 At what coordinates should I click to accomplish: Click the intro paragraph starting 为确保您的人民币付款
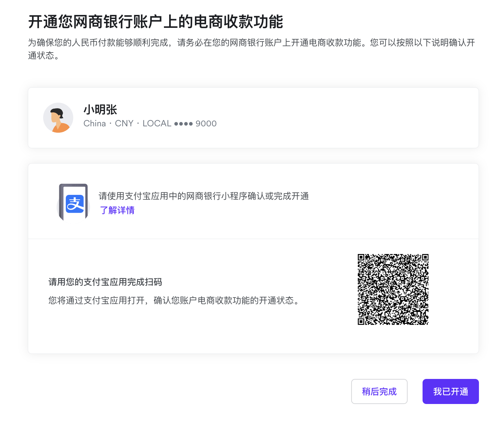pyautogui.click(x=252, y=49)
